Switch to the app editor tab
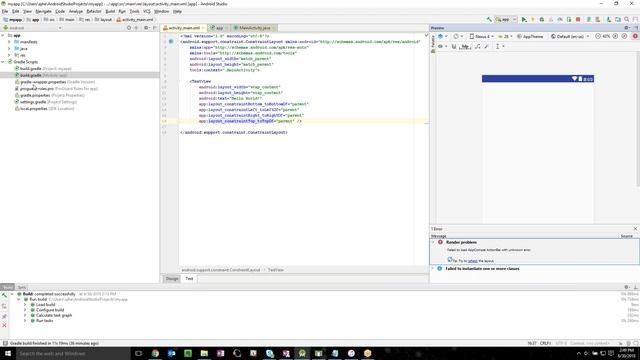 219,28
